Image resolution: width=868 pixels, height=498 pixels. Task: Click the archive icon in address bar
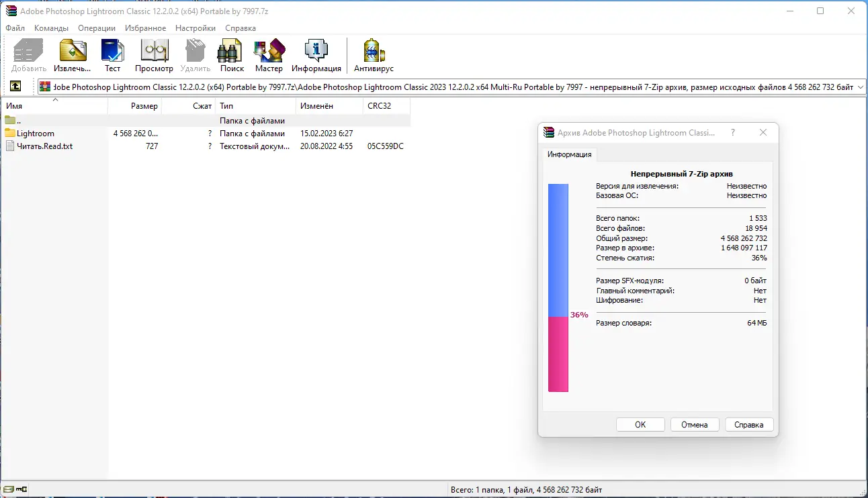click(x=45, y=87)
